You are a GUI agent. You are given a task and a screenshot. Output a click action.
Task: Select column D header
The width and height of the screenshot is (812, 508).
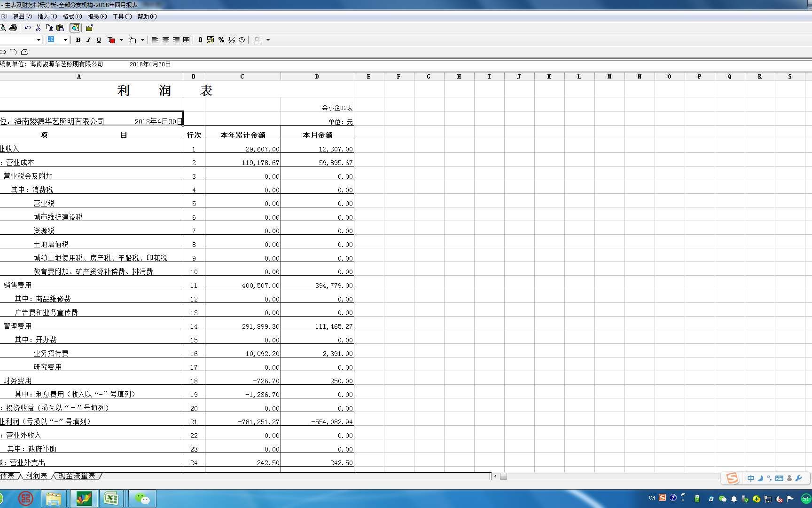[x=317, y=76]
